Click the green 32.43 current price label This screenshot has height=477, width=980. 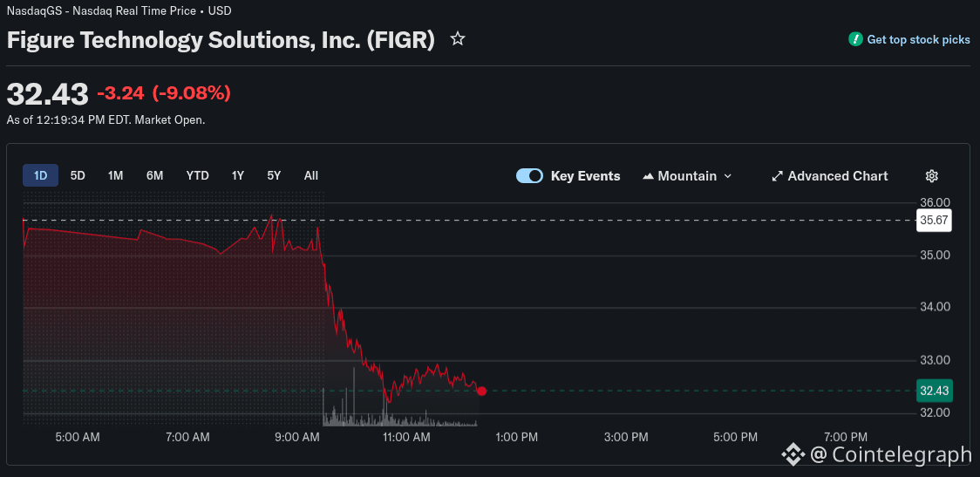(935, 391)
